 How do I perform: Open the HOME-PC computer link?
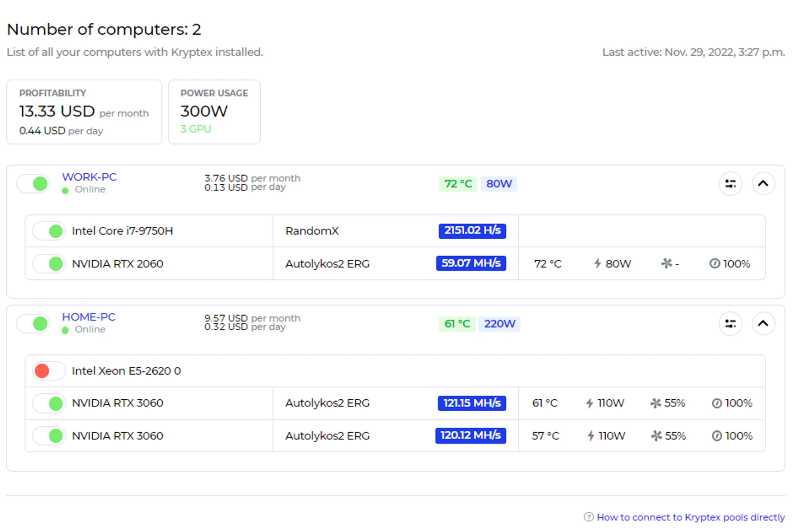click(x=88, y=317)
